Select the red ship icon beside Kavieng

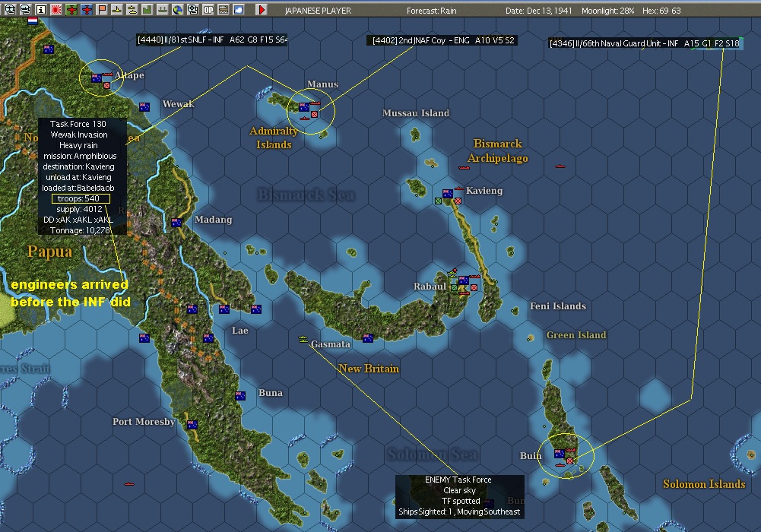tap(458, 188)
